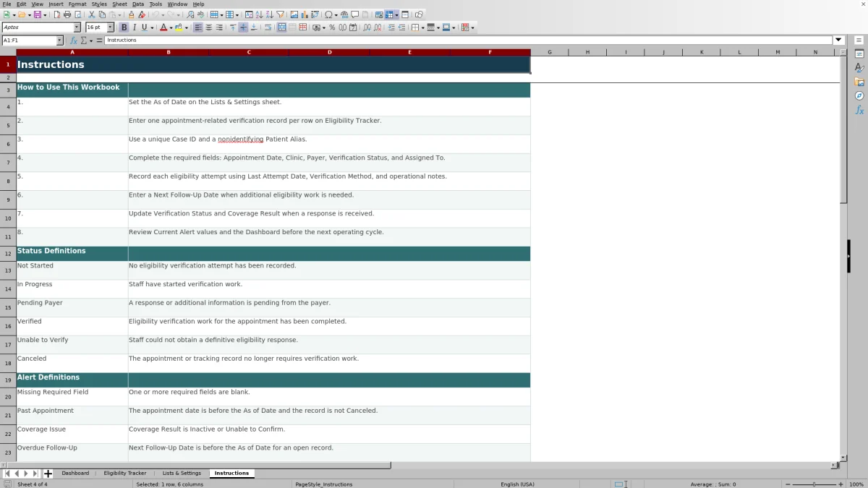Expand the Font Name dropdown
868x488 pixels.
point(77,27)
